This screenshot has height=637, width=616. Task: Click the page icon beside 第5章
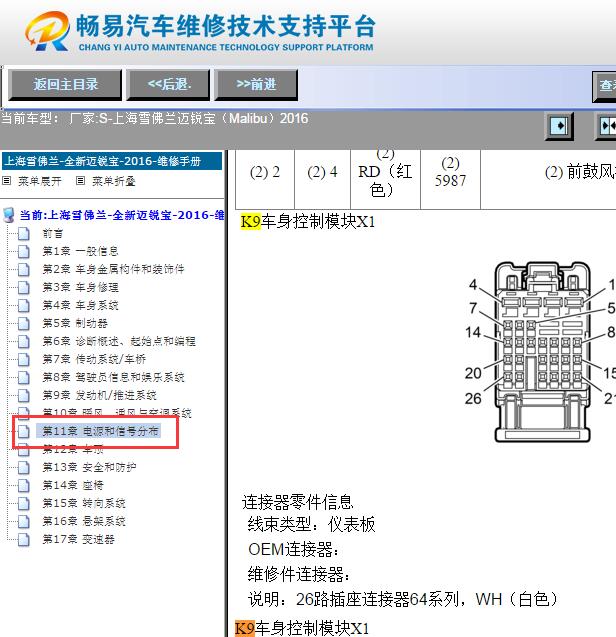click(x=24, y=323)
